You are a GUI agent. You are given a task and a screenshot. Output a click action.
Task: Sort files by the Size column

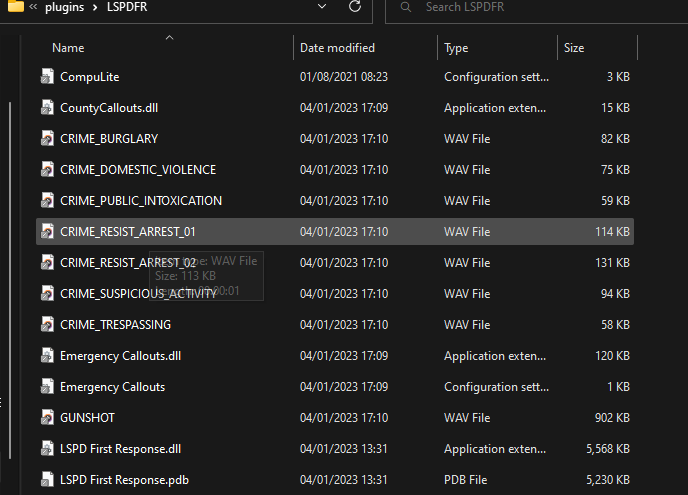[x=574, y=48]
